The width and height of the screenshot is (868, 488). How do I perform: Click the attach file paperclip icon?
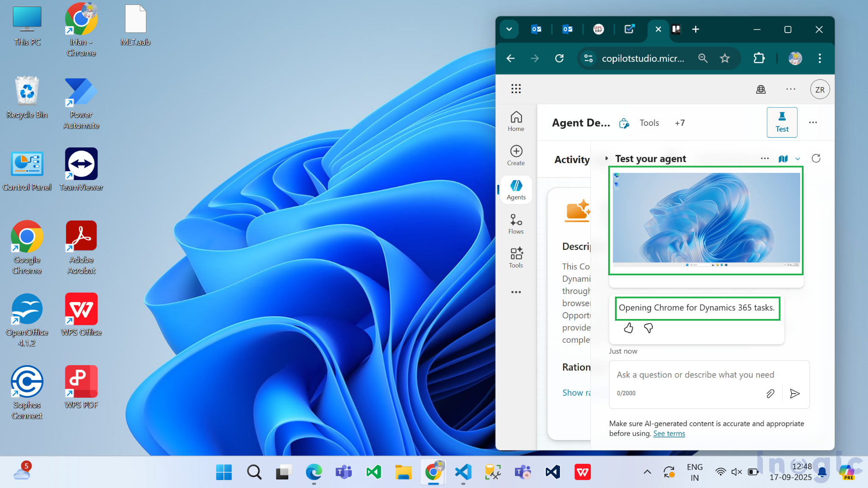[770, 394]
